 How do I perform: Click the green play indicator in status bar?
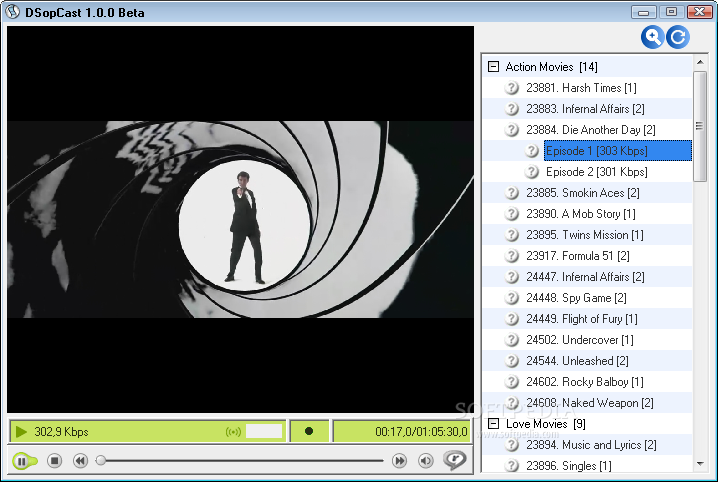[x=21, y=432]
